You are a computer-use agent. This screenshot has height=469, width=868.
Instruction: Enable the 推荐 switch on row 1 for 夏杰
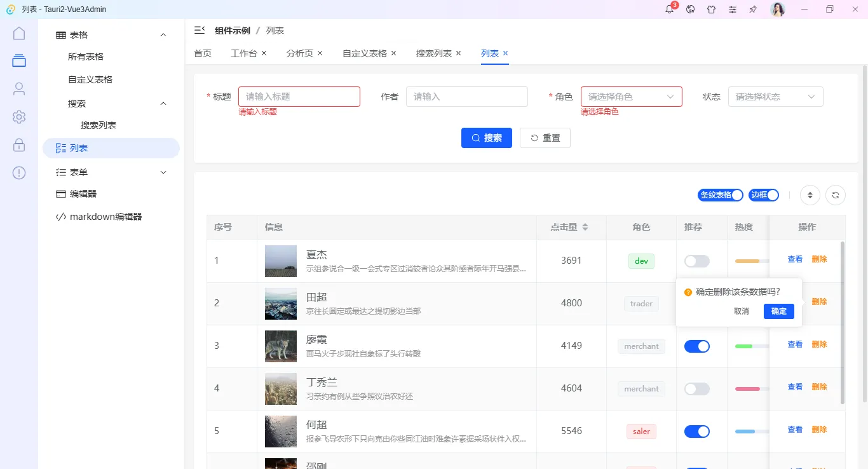tap(696, 261)
